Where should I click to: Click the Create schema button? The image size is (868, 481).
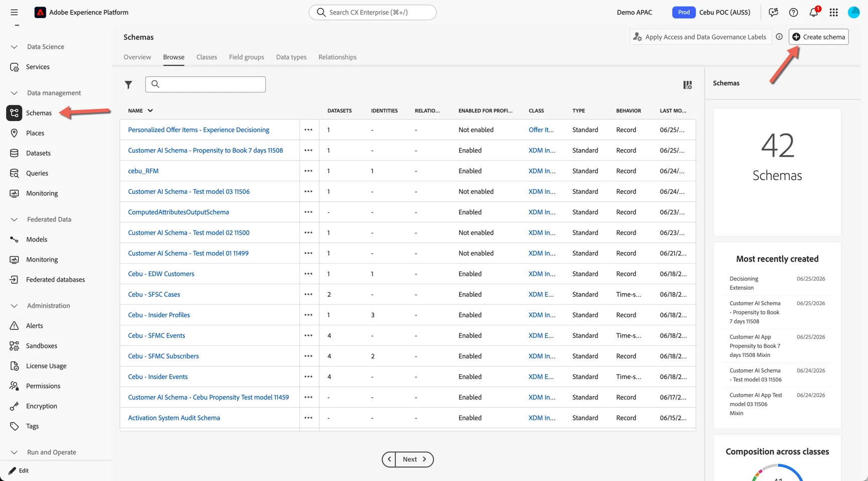pyautogui.click(x=819, y=37)
